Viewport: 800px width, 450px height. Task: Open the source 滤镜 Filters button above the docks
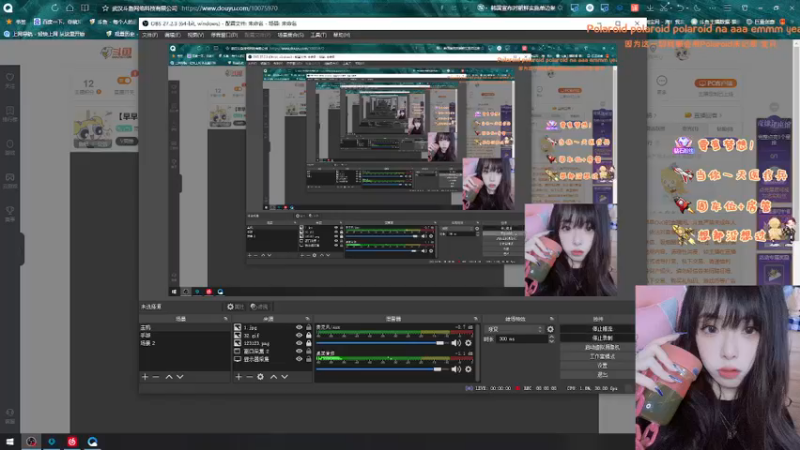(x=259, y=307)
